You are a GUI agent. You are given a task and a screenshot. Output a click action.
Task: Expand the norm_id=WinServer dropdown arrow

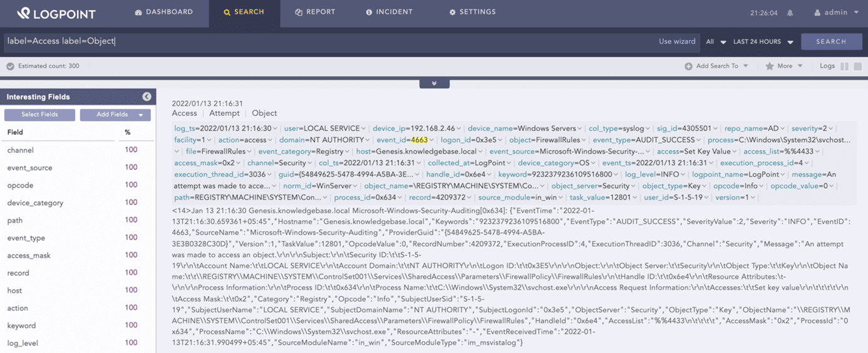[x=356, y=186]
